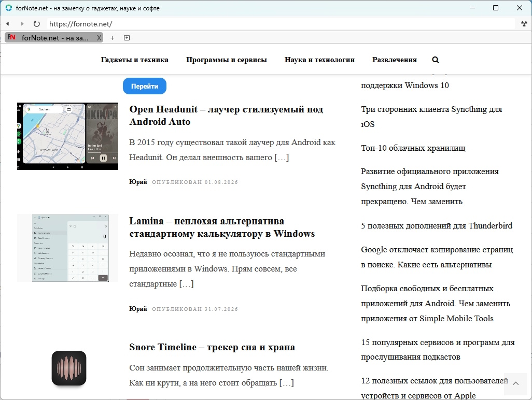Click the browser back arrow
Screen dimensions: 532x400
click(x=7, y=24)
